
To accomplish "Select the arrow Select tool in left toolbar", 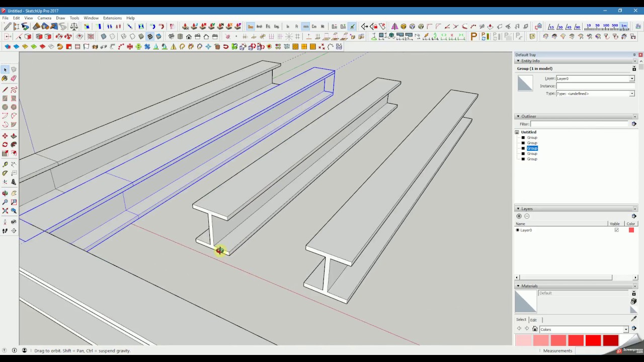I will tap(5, 69).
